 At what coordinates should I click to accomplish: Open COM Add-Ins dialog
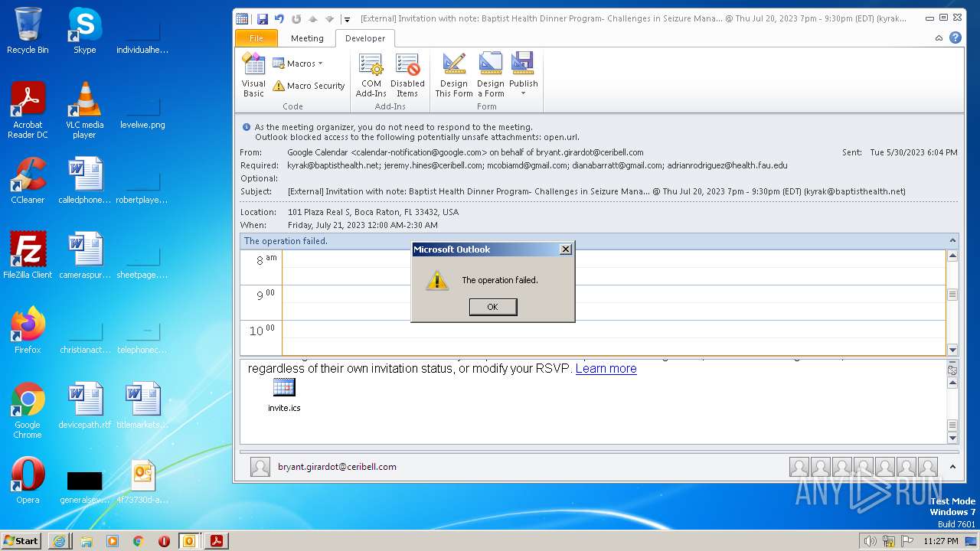[371, 75]
